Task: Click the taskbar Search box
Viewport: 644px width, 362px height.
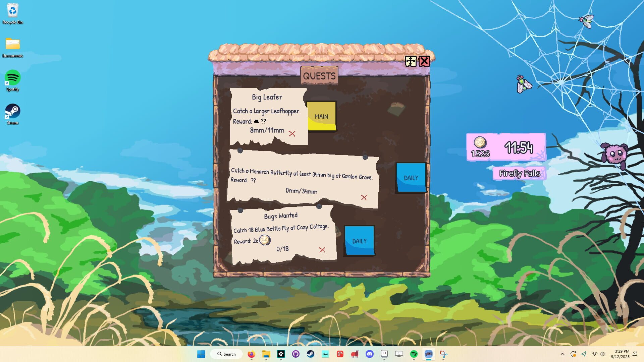Action: 226,354
